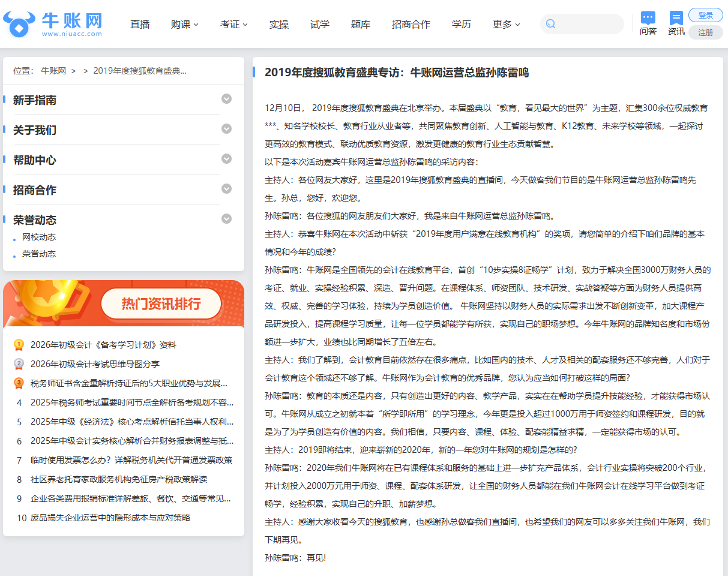
Task: Click the 位置： breadcrumb label
Action: (x=23, y=71)
